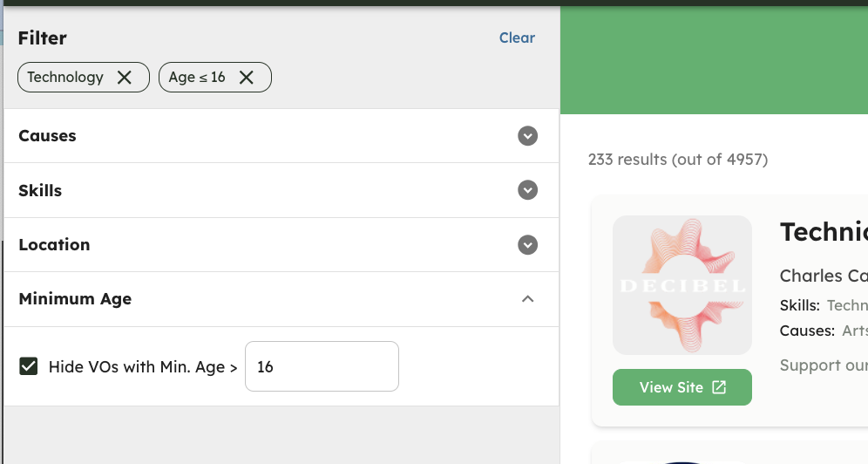Click the Minimum Age section heading
Image resolution: width=868 pixels, height=464 pixels.
coord(75,299)
